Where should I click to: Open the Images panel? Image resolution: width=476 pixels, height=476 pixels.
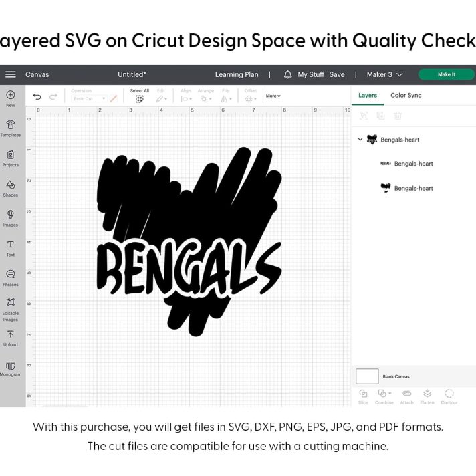(11, 218)
